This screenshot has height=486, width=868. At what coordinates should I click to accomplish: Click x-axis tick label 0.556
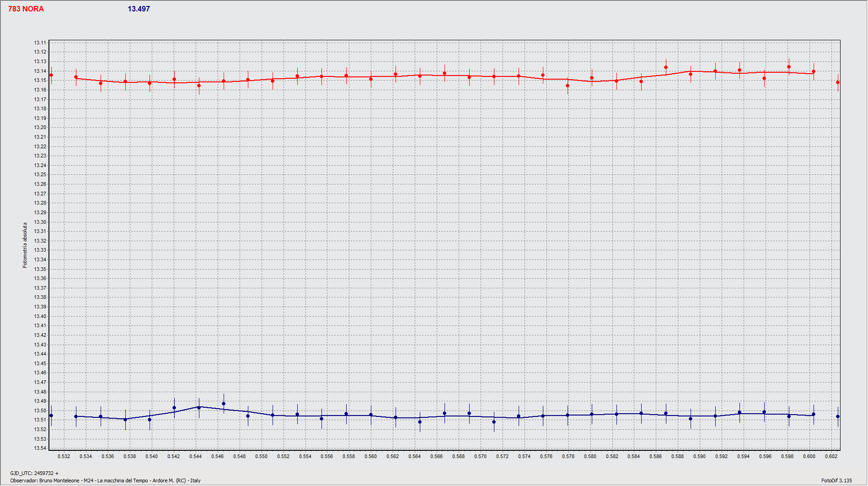pos(327,456)
